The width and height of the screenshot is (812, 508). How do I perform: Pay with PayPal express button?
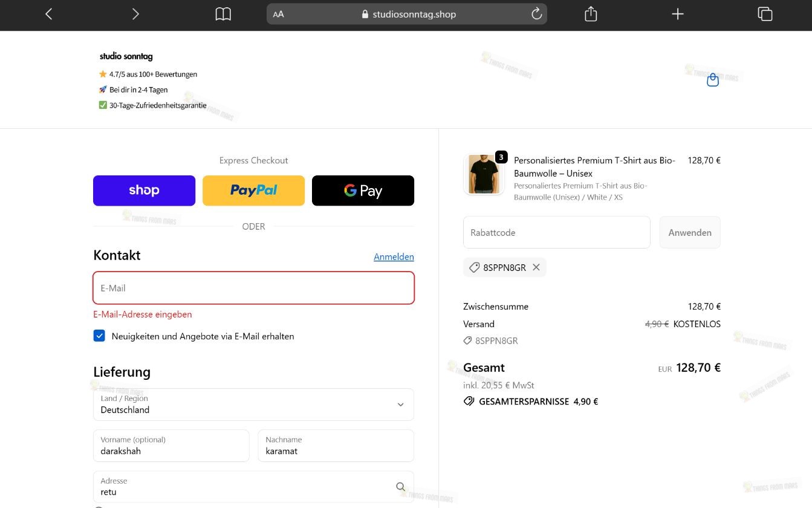point(253,190)
